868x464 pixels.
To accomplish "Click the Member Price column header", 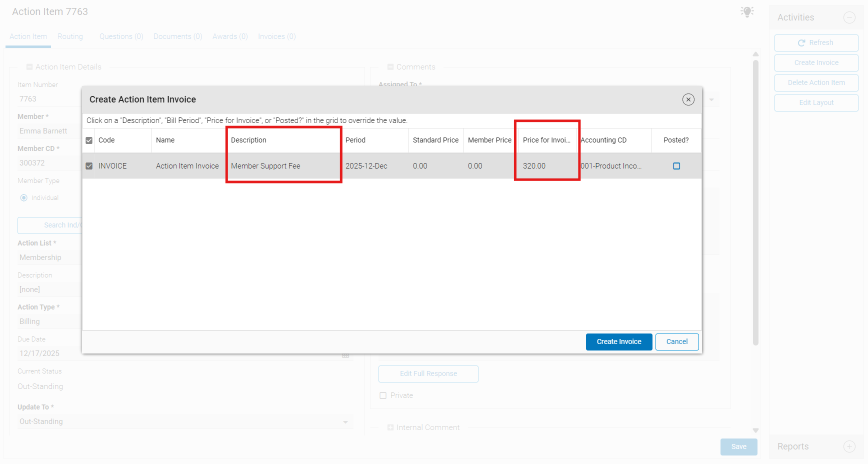I will [x=490, y=140].
